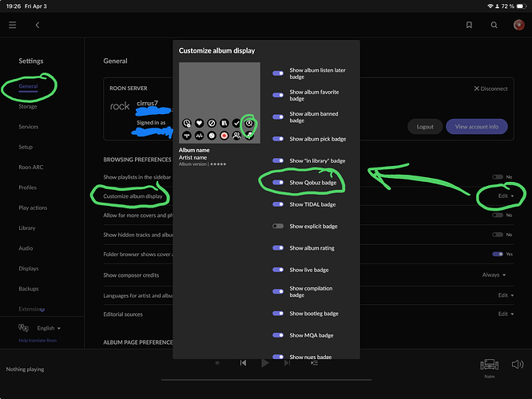The image size is (532, 399).
Task: Open Roon ARC settings section
Action: click(31, 167)
